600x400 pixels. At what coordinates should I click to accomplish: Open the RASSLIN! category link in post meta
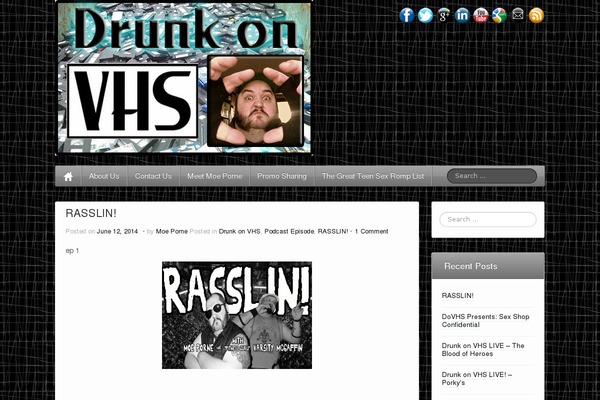(333, 231)
